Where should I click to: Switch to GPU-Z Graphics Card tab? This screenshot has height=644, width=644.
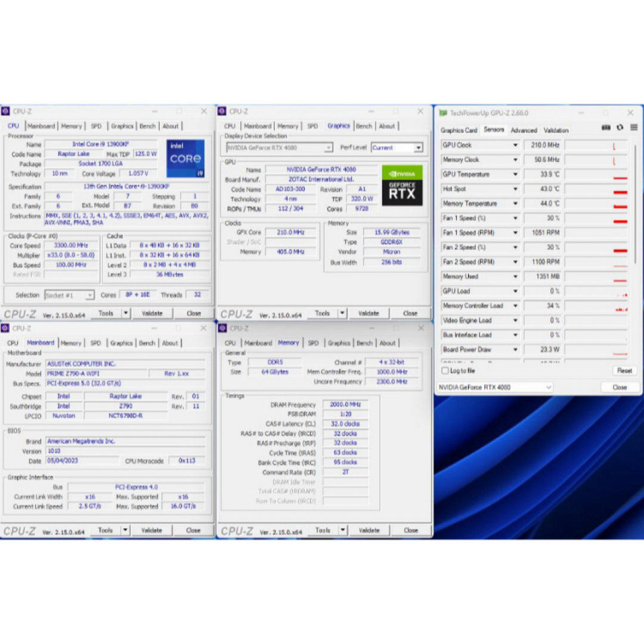(x=459, y=130)
